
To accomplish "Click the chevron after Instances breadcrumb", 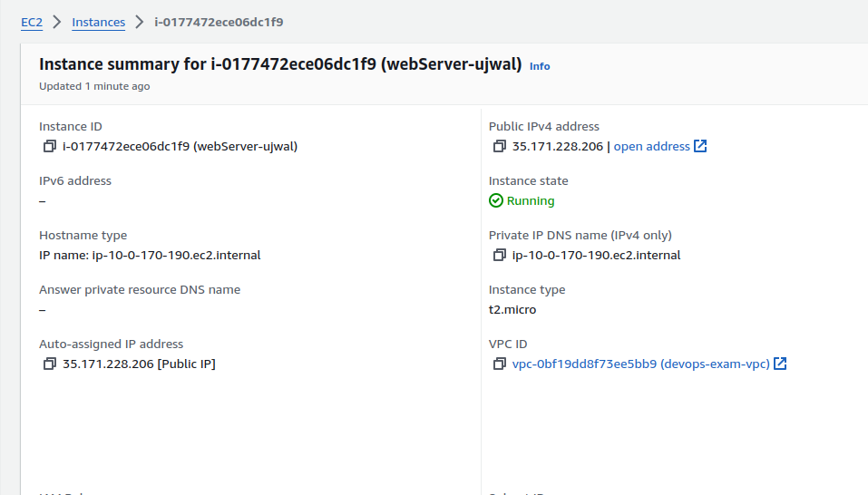I will (140, 22).
